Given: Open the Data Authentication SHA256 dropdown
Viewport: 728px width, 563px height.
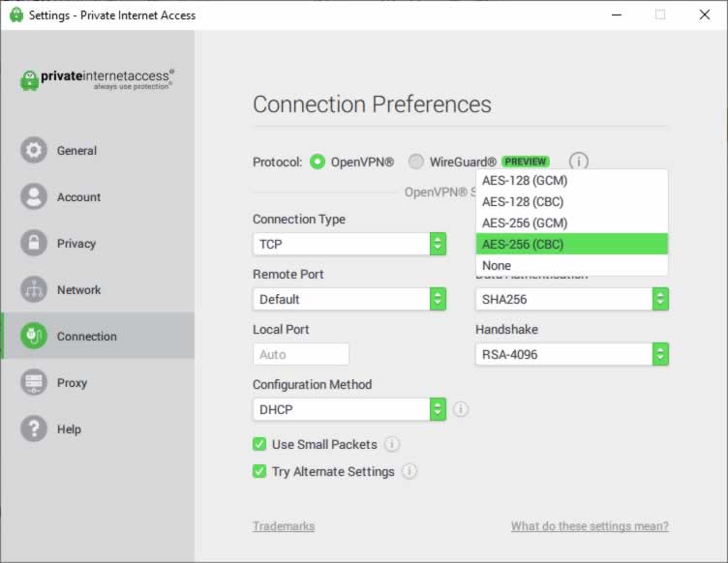Looking at the screenshot, I should pyautogui.click(x=572, y=299).
